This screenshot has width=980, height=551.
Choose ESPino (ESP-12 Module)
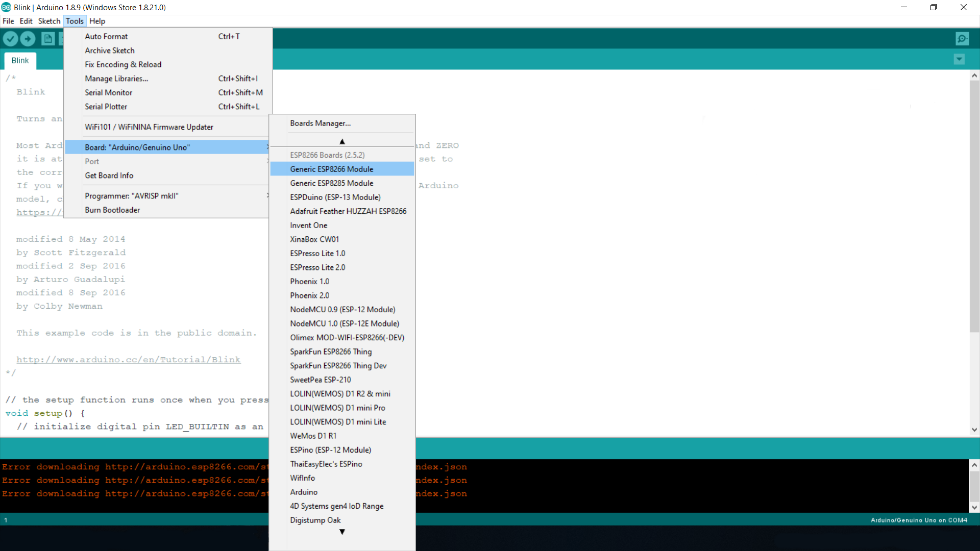[342, 449]
